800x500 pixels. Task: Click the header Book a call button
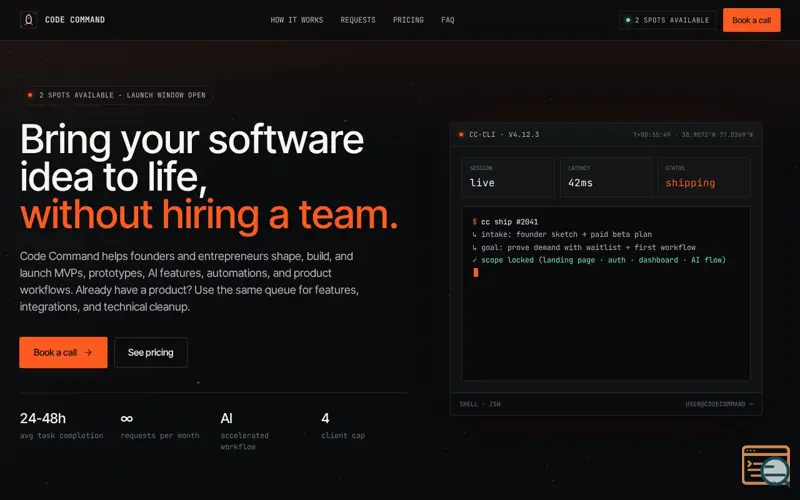pyautogui.click(x=752, y=20)
